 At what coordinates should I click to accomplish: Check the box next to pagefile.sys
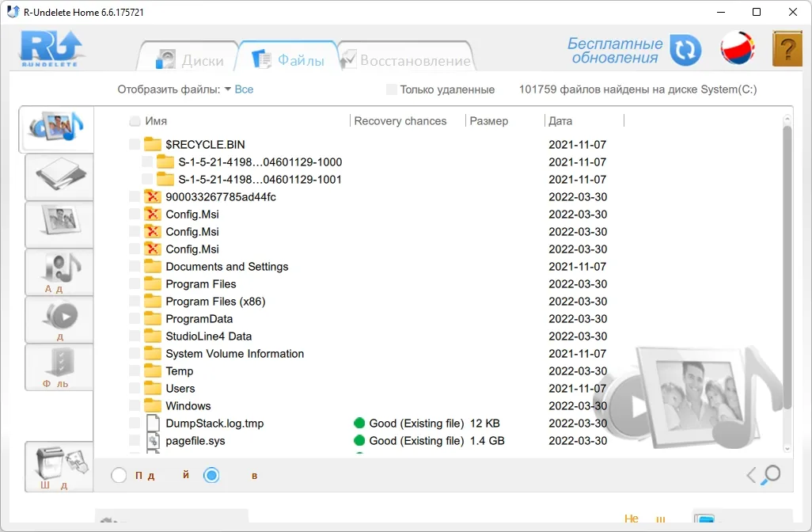[135, 440]
